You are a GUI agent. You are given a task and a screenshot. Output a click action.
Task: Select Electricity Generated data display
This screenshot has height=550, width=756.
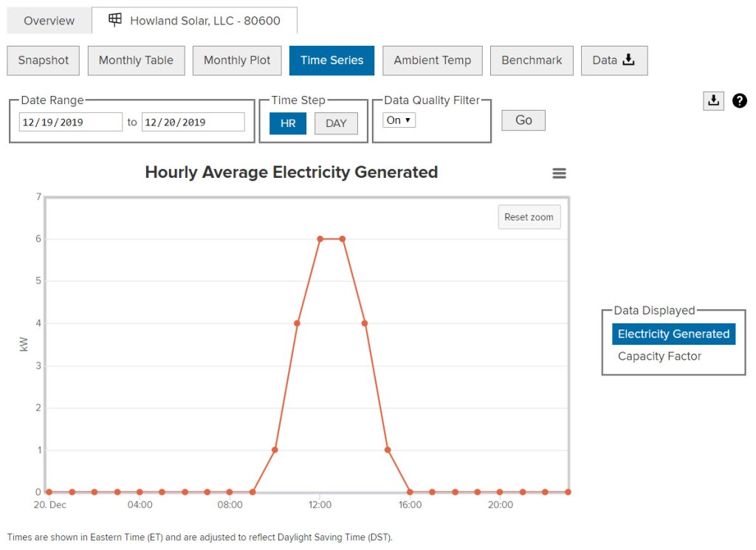click(673, 334)
